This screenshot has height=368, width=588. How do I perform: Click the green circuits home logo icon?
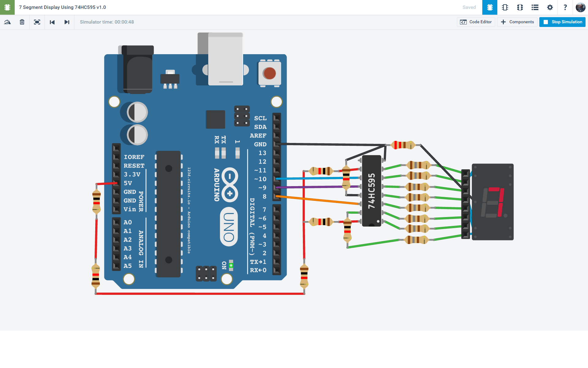click(7, 7)
